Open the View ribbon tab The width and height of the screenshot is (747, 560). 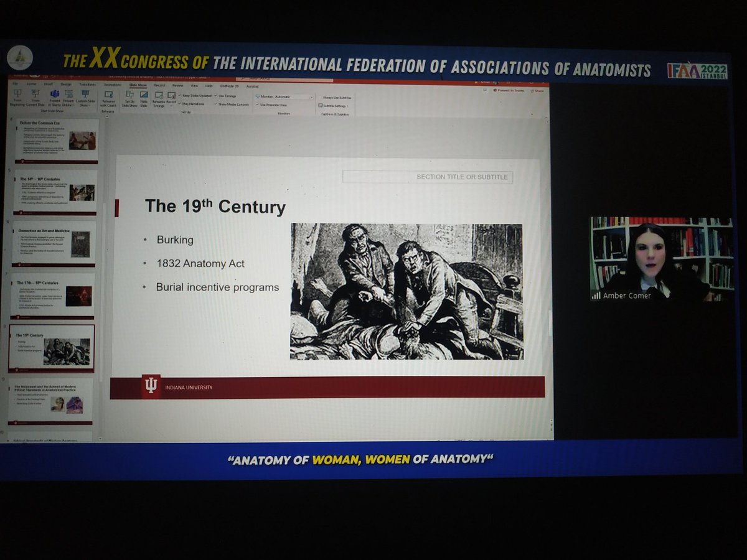[x=194, y=85]
